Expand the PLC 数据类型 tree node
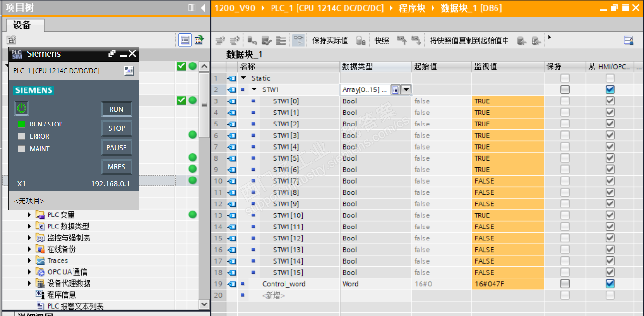This screenshot has width=644, height=316. 30,226
